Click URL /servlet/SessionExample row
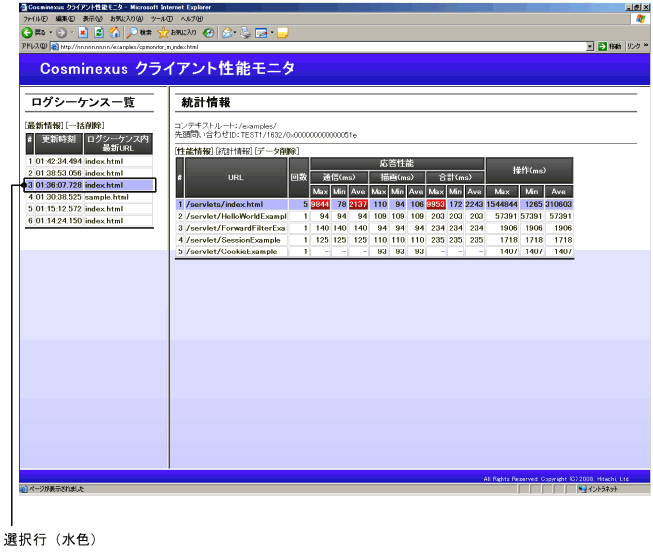The height and width of the screenshot is (553, 653). [x=233, y=240]
